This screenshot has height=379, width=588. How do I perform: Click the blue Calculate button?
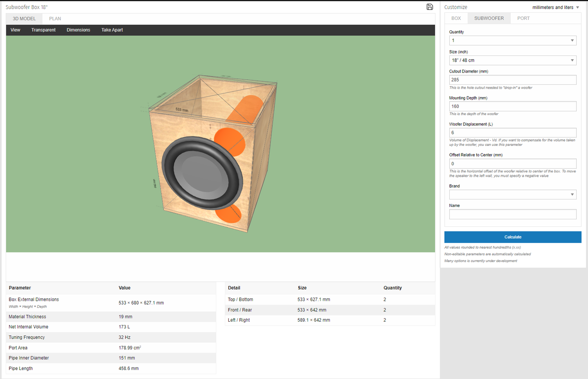513,237
